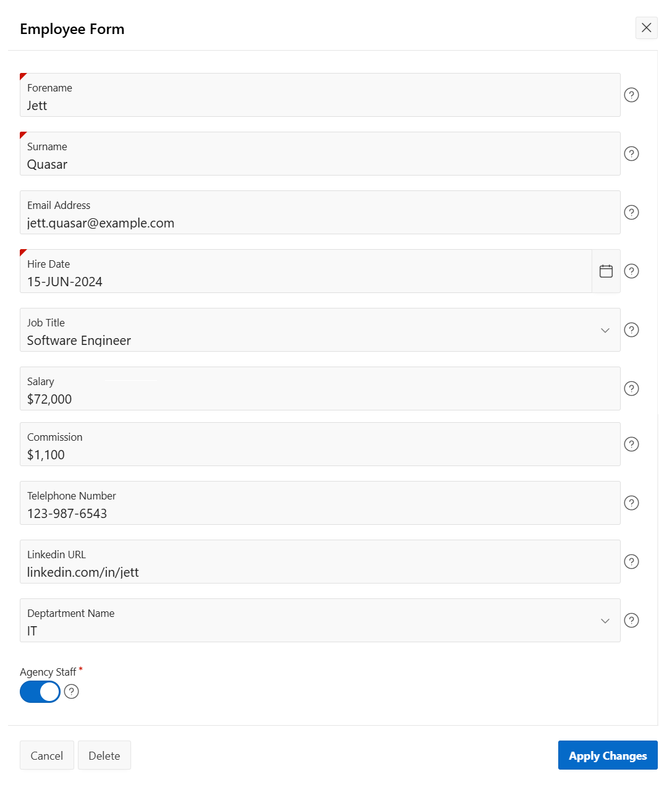The width and height of the screenshot is (672, 790).
Task: View help for Telephone Number
Action: click(x=631, y=503)
